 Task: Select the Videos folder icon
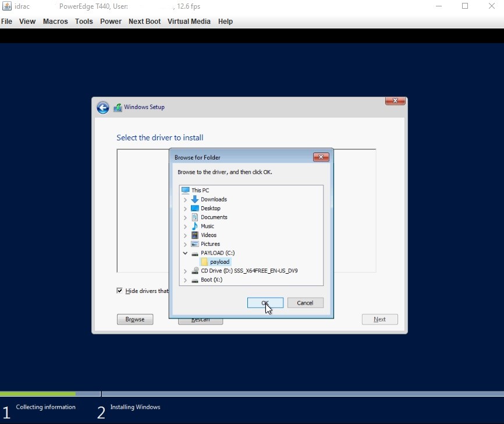pyautogui.click(x=194, y=235)
